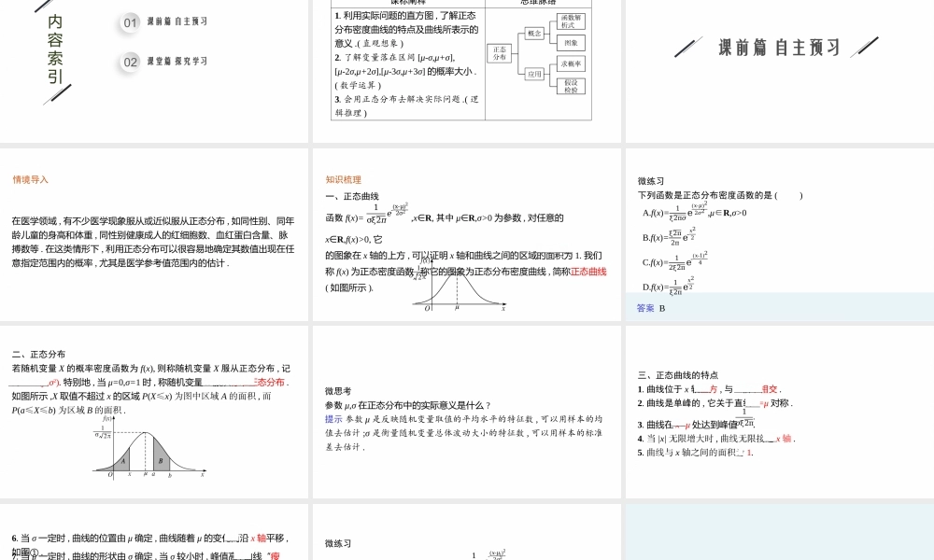
Task: Open the 知识梳理 slide thumbnail
Action: (466, 234)
